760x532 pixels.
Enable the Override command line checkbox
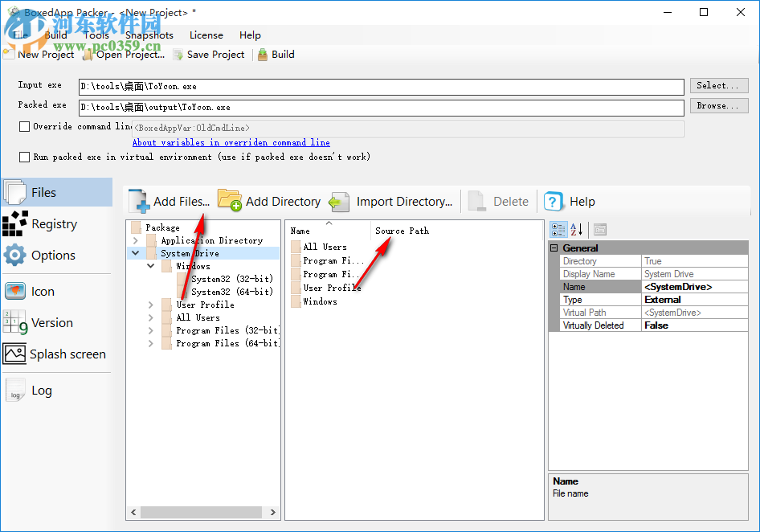click(23, 126)
